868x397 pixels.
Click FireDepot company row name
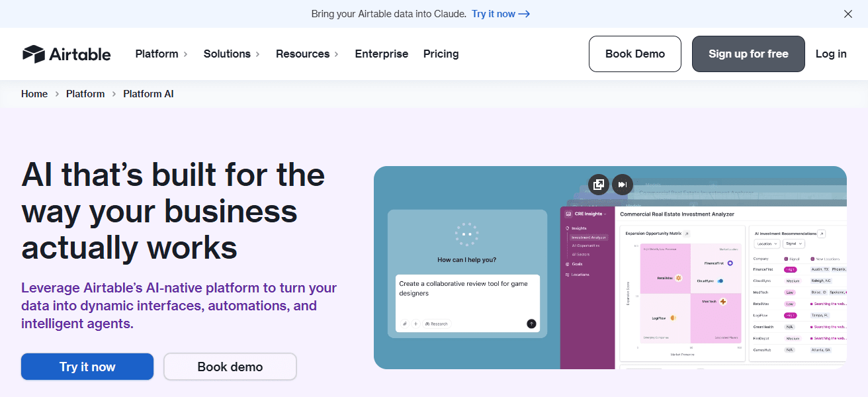761,338
